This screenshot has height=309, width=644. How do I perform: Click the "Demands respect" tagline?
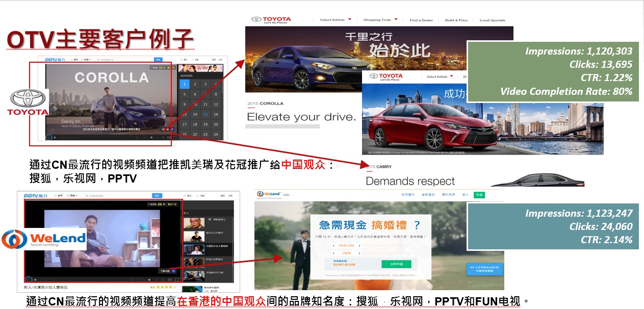[x=410, y=181]
